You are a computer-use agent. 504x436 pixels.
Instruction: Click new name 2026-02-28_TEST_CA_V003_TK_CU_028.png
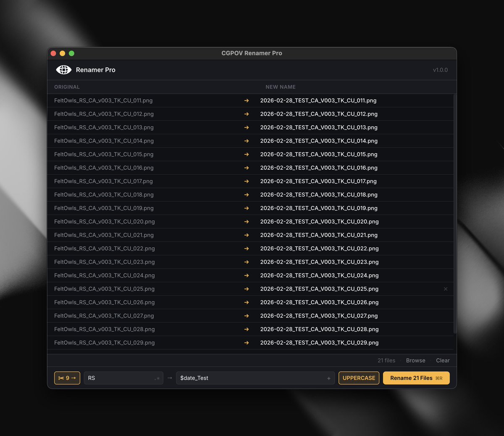click(x=319, y=329)
